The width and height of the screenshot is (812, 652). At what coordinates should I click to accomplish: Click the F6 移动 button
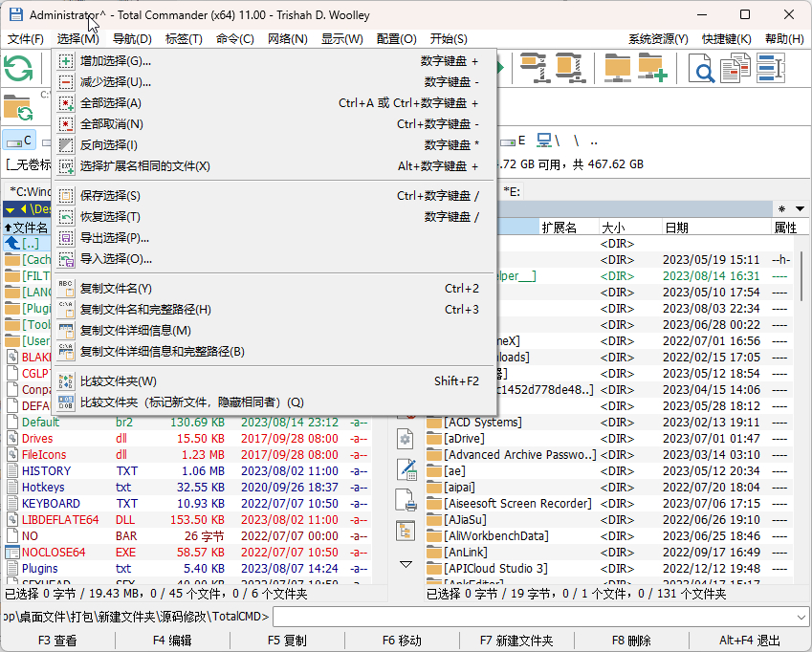[x=402, y=641]
